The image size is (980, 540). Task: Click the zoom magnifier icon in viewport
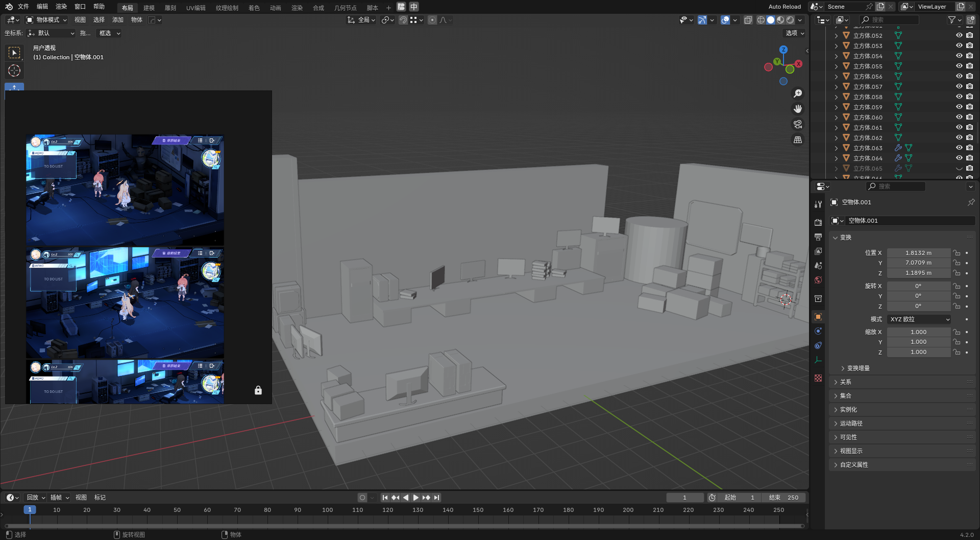click(798, 93)
